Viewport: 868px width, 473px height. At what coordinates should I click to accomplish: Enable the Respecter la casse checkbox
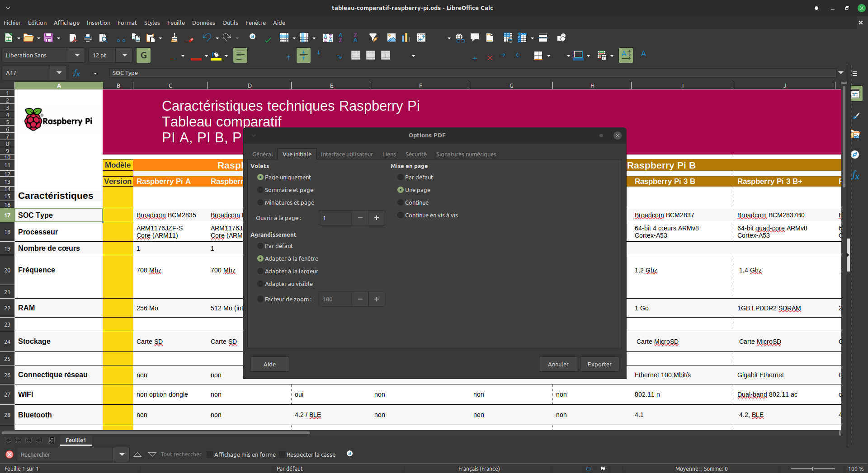[282, 454]
